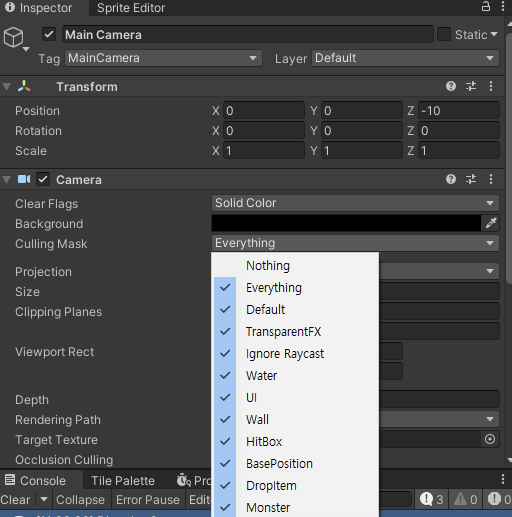Click Culling Mask Everything dropdown
512x517 pixels.
click(355, 243)
